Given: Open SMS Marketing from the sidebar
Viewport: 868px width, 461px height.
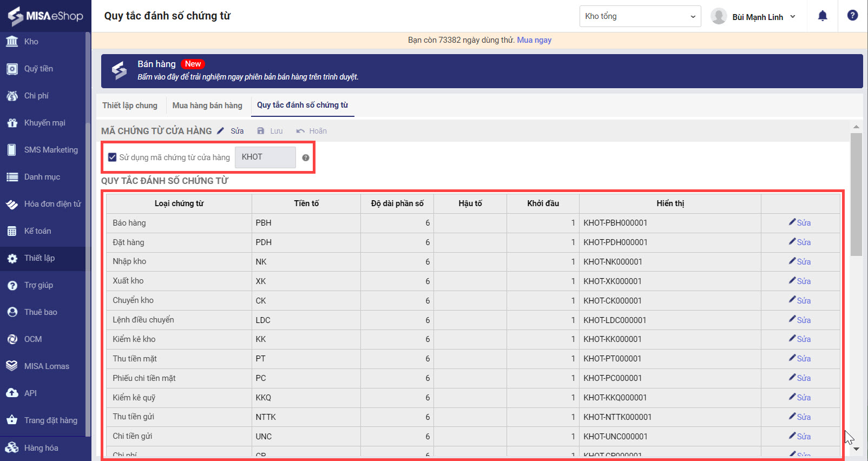Looking at the screenshot, I should (50, 150).
